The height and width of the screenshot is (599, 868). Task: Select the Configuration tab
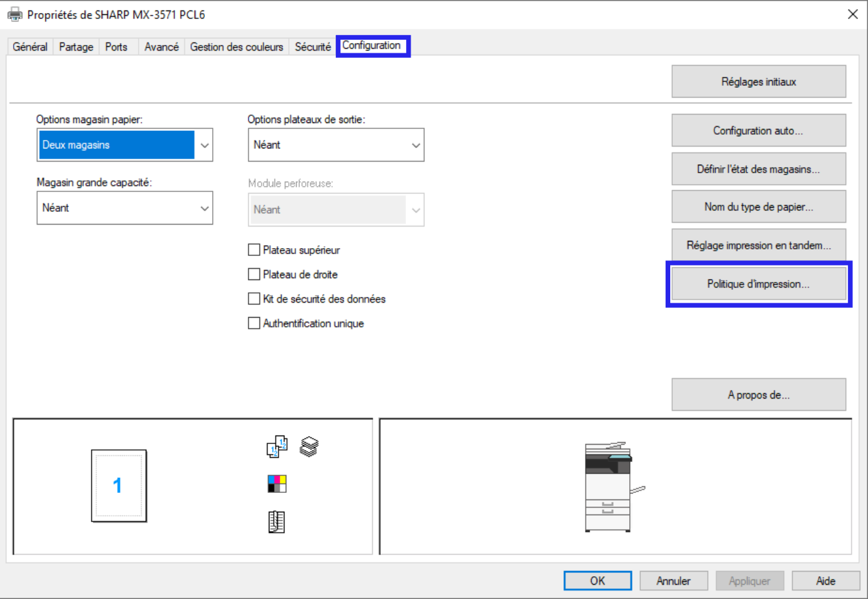(372, 46)
